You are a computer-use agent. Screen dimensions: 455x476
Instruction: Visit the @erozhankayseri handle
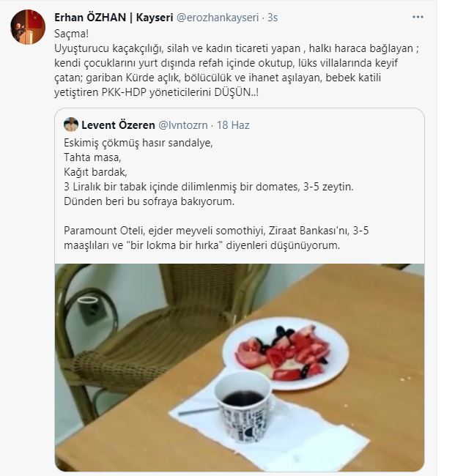pos(218,18)
